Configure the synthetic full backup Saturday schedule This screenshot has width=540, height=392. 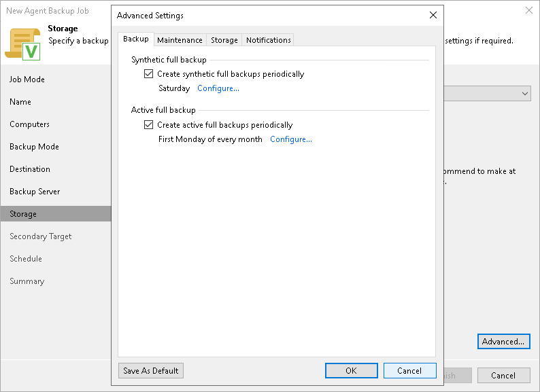[x=218, y=88]
